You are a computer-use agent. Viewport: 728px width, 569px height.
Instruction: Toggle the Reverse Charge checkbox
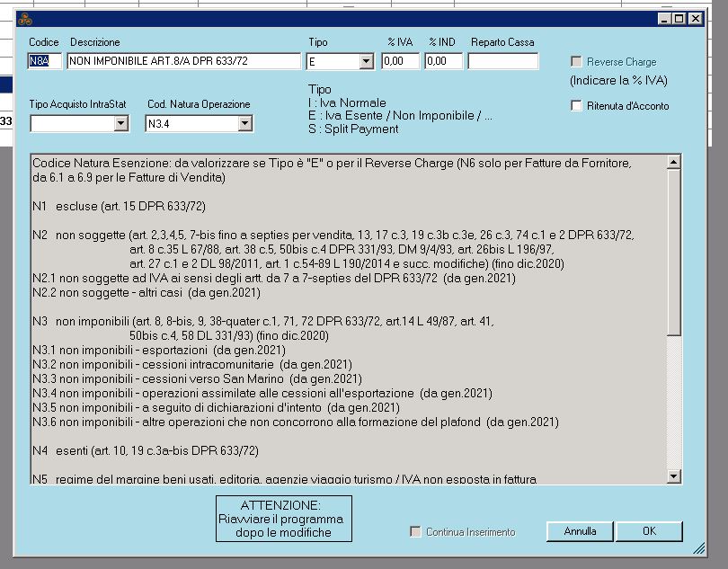click(x=577, y=62)
